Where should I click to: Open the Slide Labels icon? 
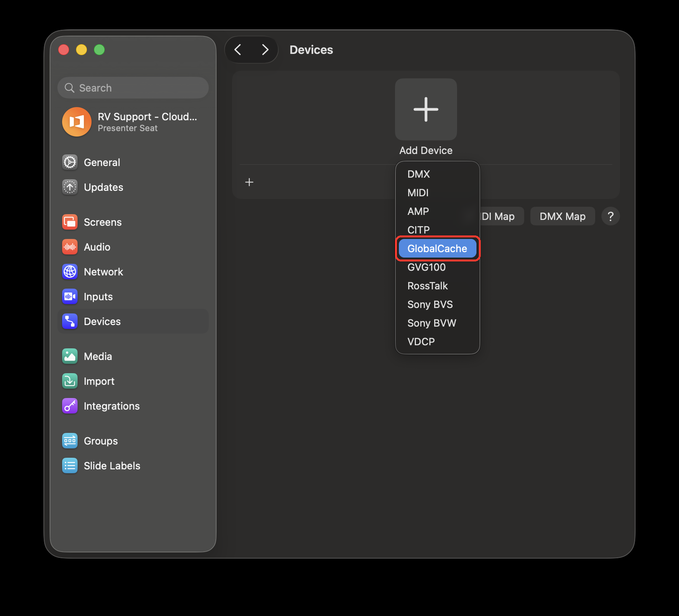[x=70, y=465]
